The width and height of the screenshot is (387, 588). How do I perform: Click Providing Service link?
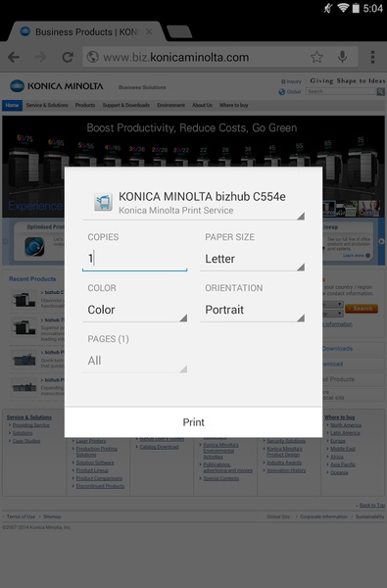pyautogui.click(x=30, y=425)
